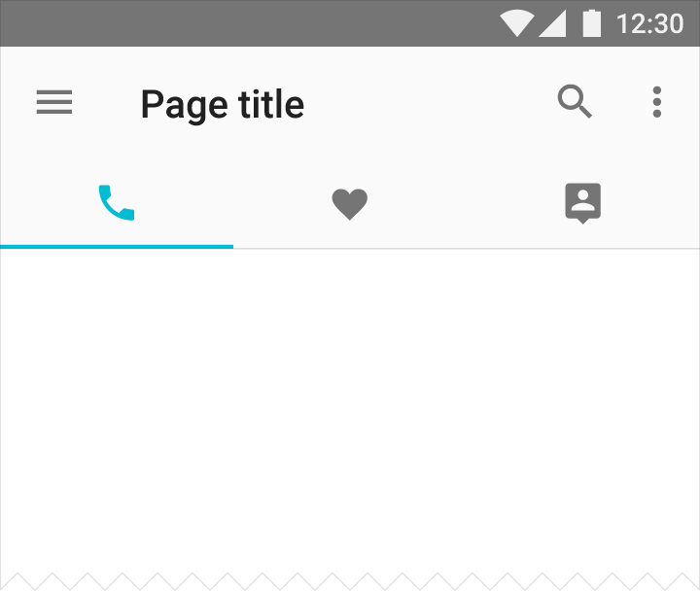Click the battery status icon

coord(591,23)
